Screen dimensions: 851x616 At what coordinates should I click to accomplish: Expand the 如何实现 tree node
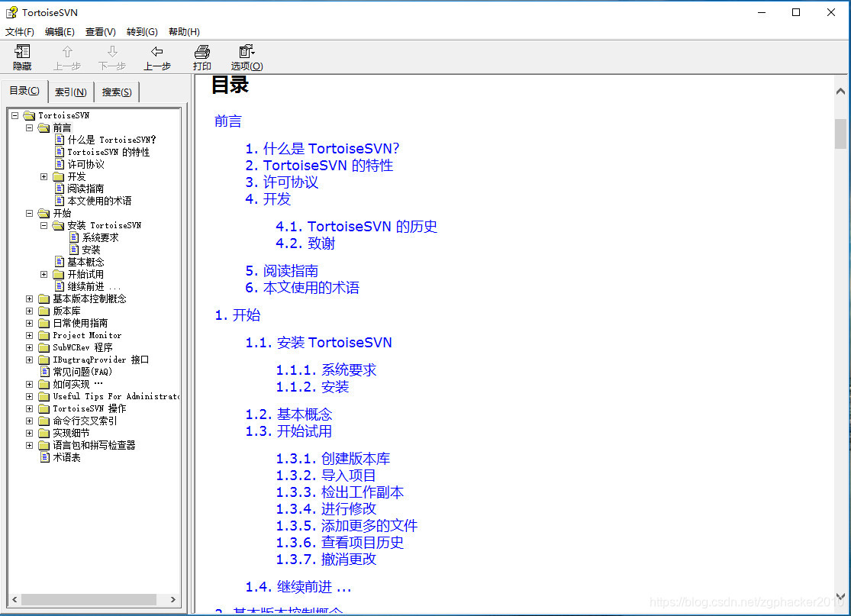29,384
